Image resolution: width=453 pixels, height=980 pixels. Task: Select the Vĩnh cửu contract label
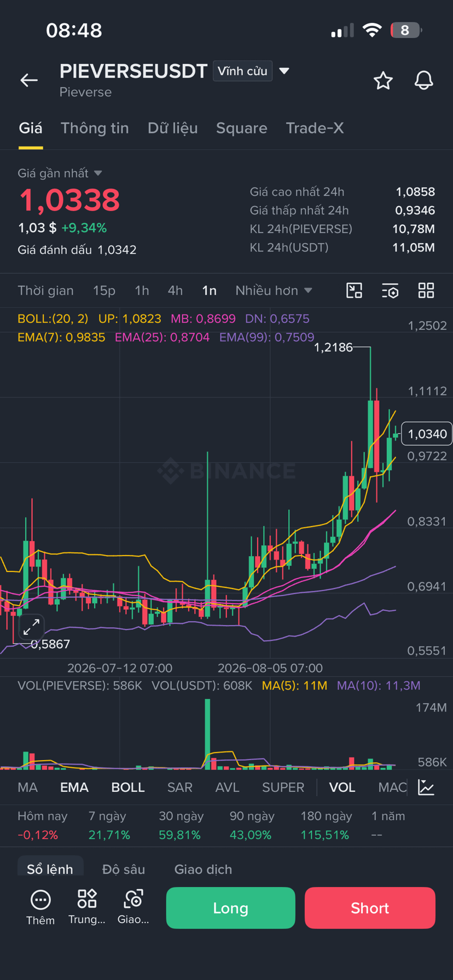click(242, 71)
